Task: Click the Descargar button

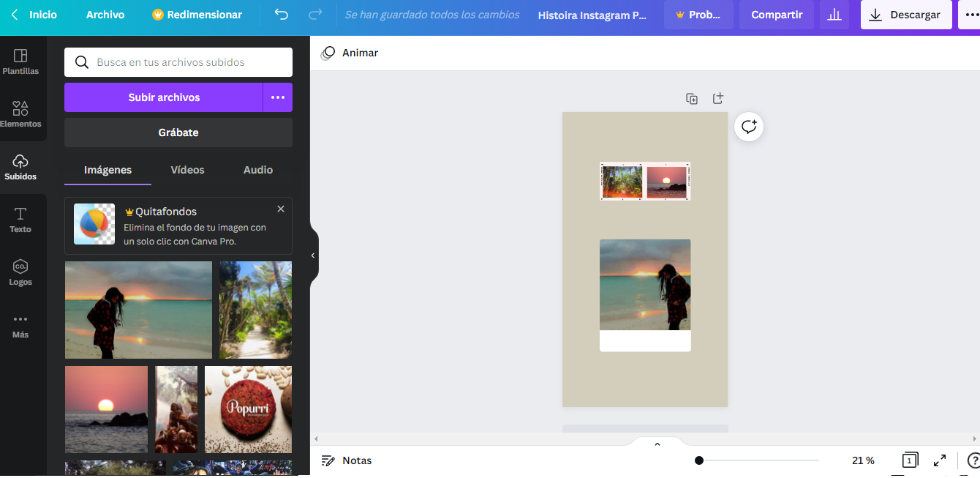Action: click(905, 15)
